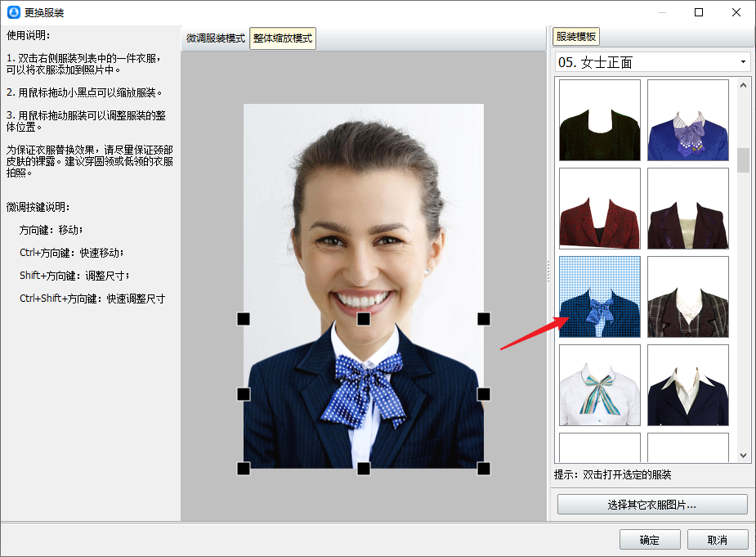Click the clothing list scrollbar thumb

[x=743, y=160]
